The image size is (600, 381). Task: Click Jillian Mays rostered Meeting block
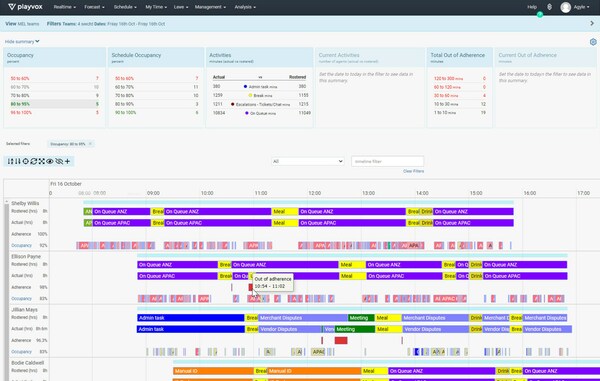click(x=361, y=318)
